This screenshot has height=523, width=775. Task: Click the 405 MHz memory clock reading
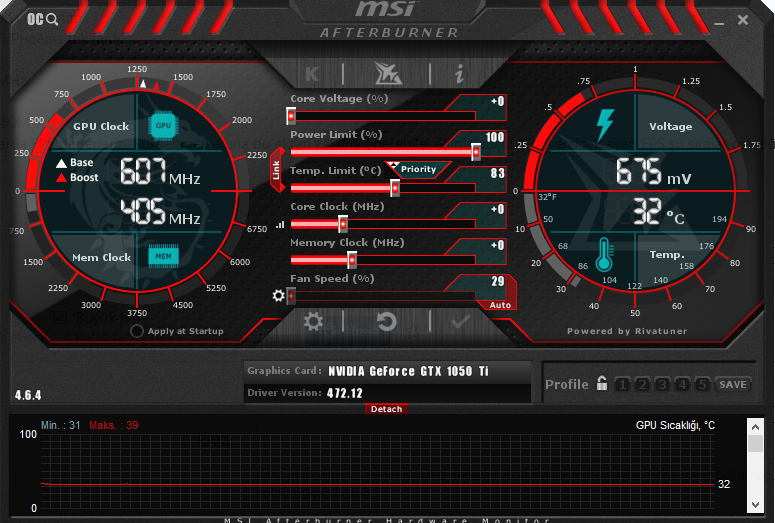160,212
